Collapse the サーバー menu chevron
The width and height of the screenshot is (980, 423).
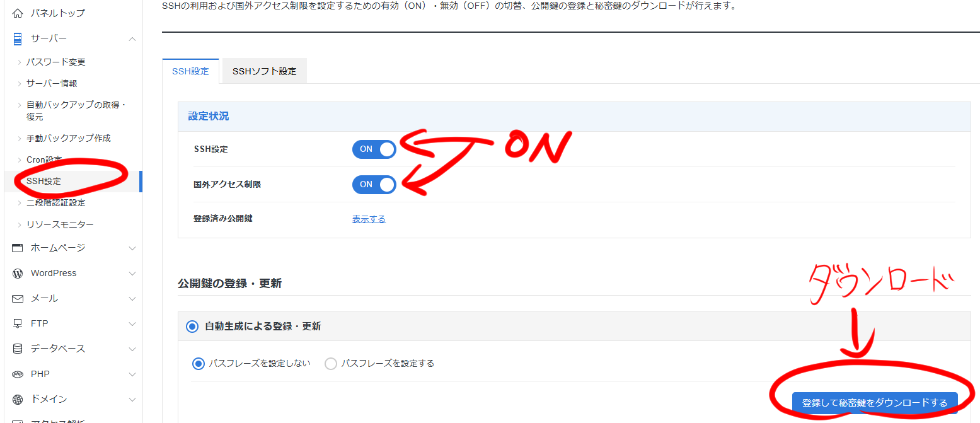pos(132,39)
